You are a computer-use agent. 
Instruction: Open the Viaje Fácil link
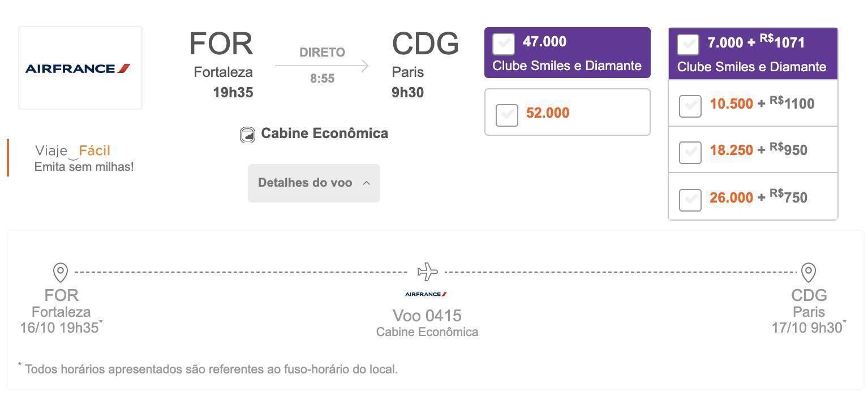point(72,150)
